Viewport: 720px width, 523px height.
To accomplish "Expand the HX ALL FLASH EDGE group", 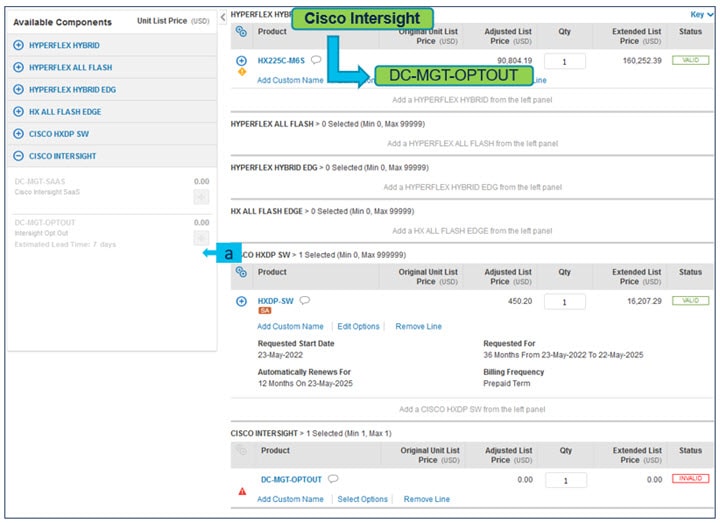I will click(x=19, y=112).
